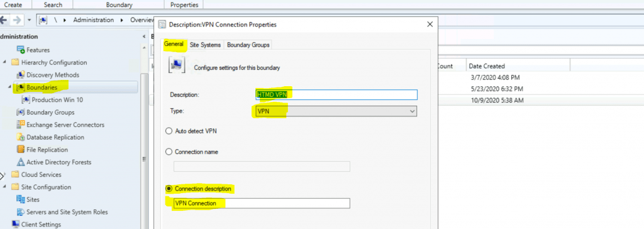Sort by the Date Created column
This screenshot has width=644, height=229.
(x=518, y=66)
